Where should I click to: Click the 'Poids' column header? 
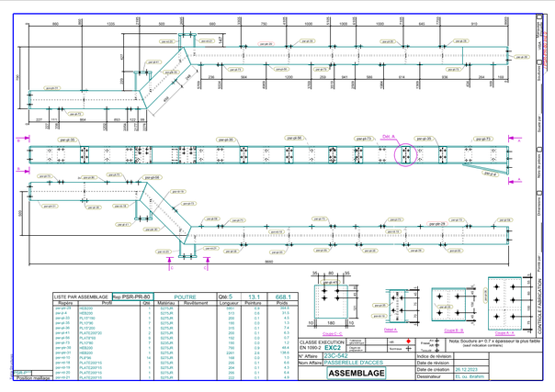(282, 303)
